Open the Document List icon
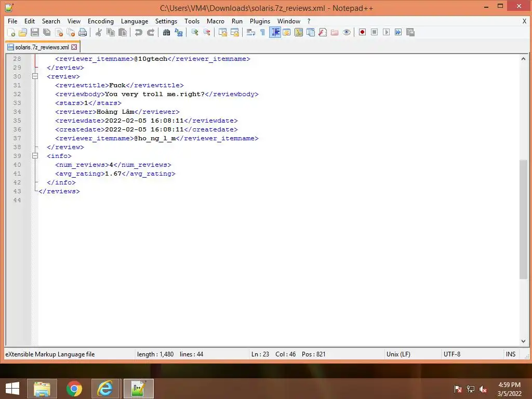Image resolution: width=532 pixels, height=399 pixels. [x=311, y=32]
